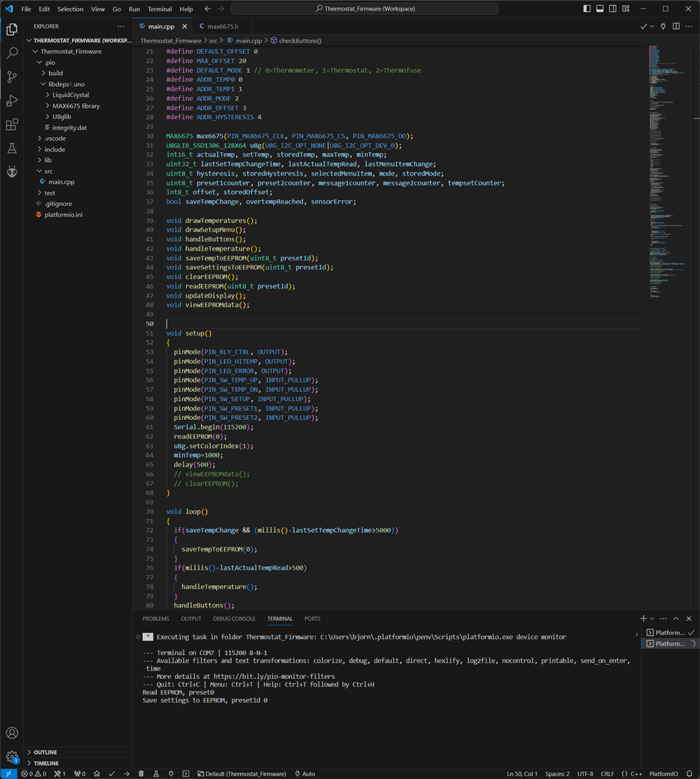The image size is (700, 779).
Task: Click the CRLF line ending indicator
Action: 607,773
